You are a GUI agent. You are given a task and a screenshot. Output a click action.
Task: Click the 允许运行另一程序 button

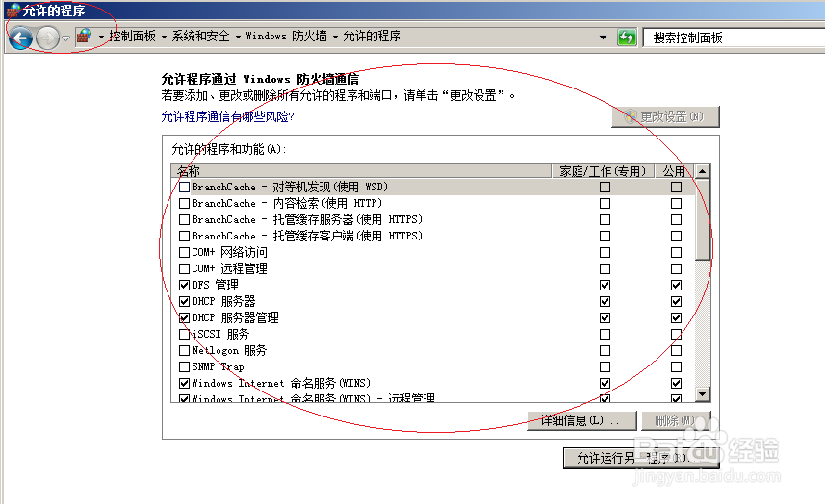coord(641,458)
